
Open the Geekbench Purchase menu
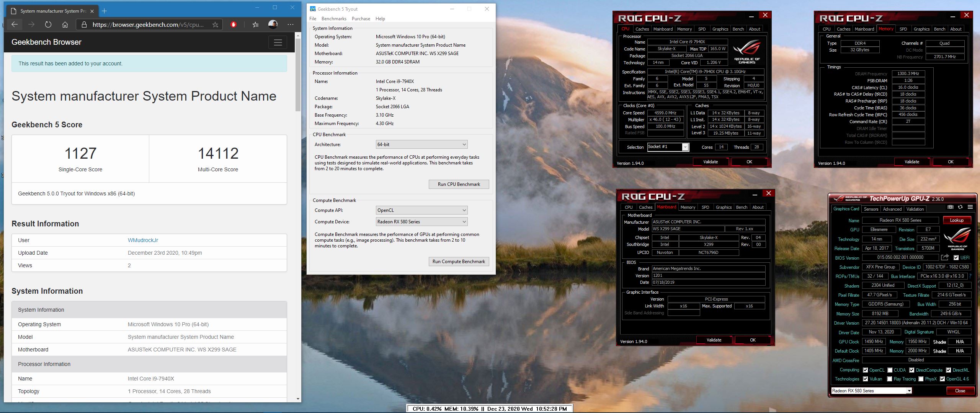tap(361, 19)
